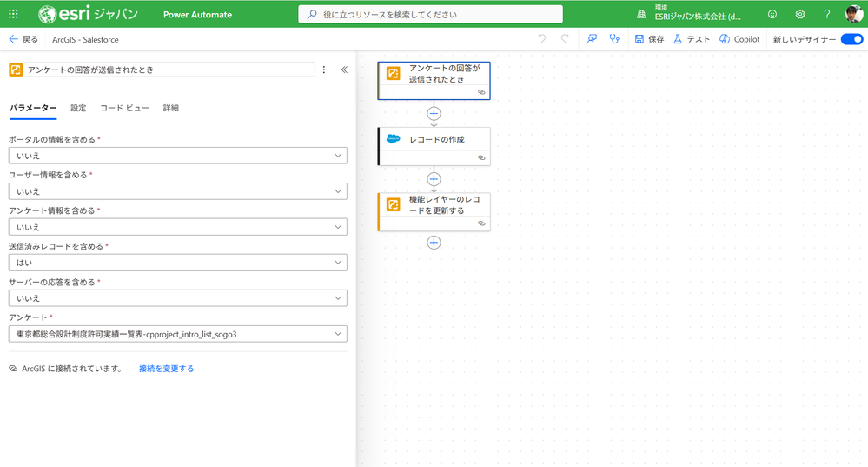Edit the アンケートの回答が送信されたとき title field
868x467 pixels.
point(169,70)
